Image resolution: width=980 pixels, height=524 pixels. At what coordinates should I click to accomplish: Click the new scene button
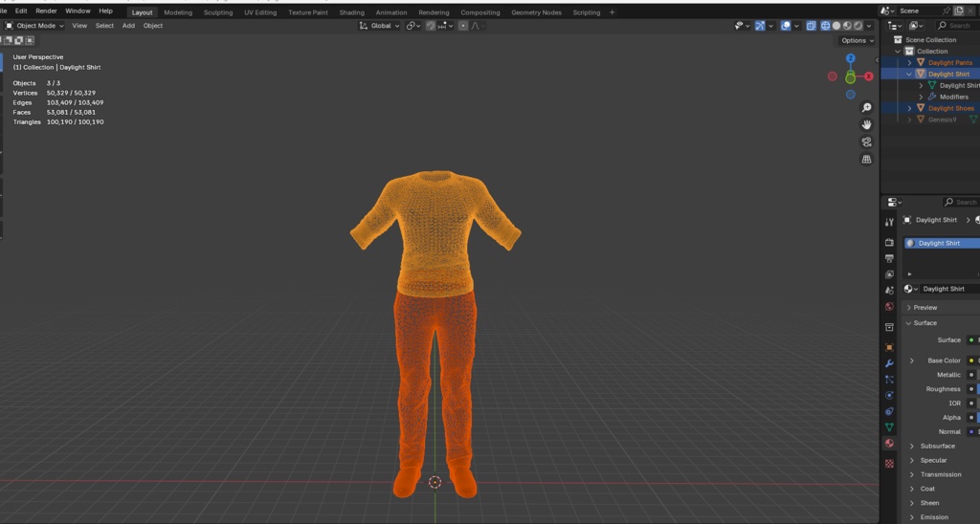959,11
